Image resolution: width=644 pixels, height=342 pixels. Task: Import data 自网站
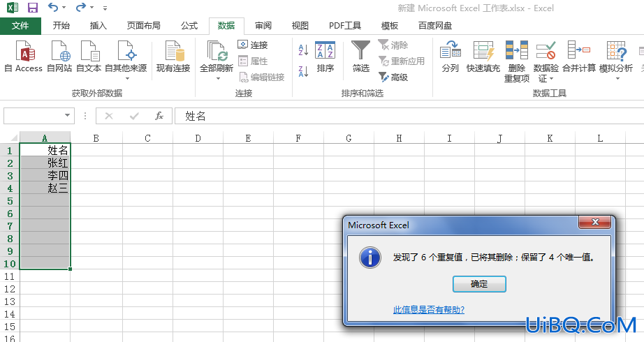coord(59,57)
